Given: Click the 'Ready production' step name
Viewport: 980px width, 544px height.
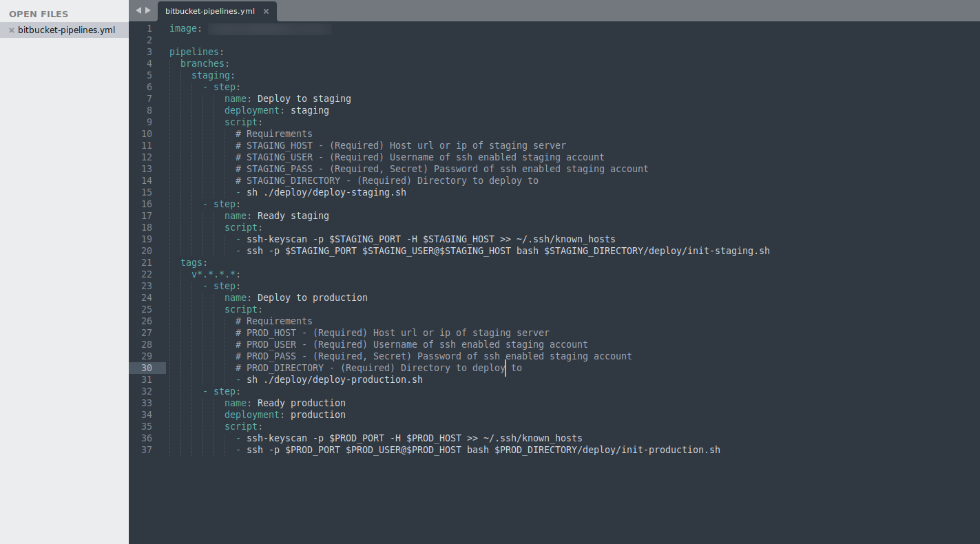Looking at the screenshot, I should click(x=302, y=403).
